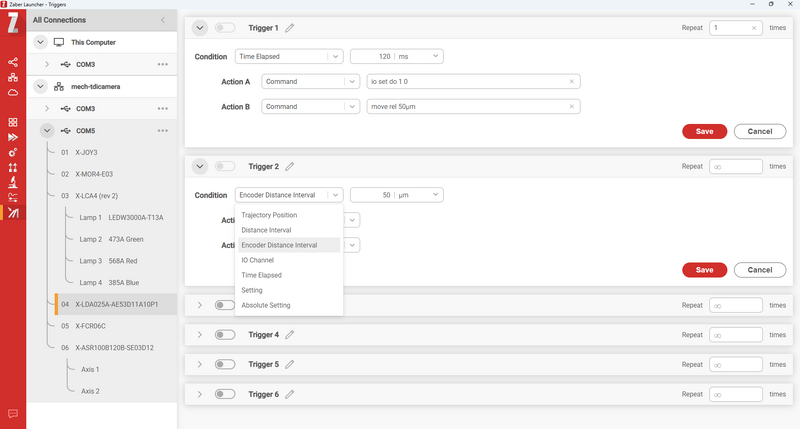Toggle the Trigger 4 enable switch
The image size is (800, 429).
coord(224,335)
